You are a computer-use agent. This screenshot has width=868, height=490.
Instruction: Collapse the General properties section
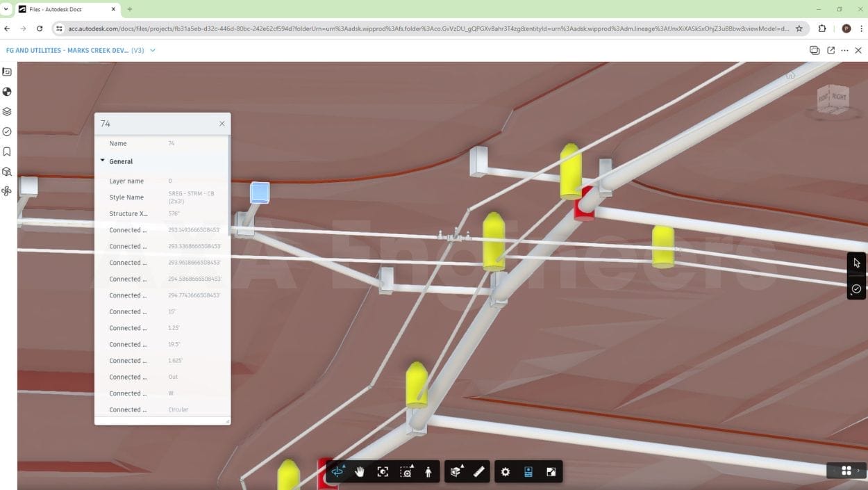click(x=103, y=161)
